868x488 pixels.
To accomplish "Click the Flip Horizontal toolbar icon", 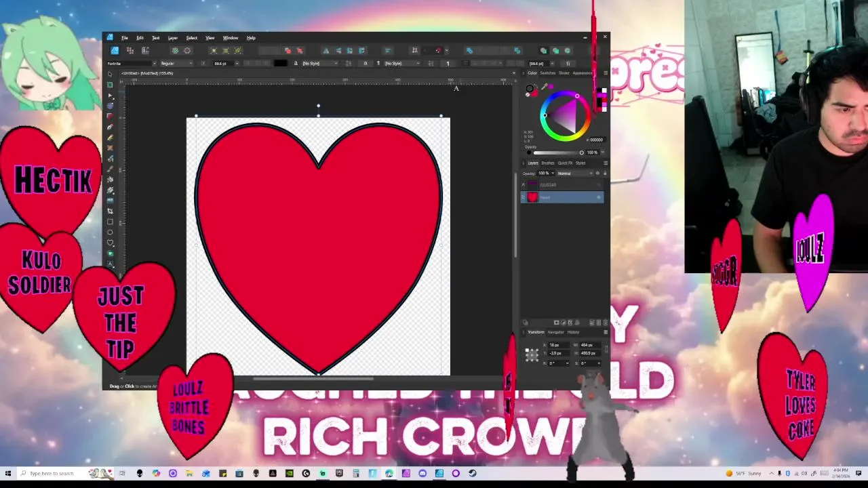I will click(x=326, y=50).
